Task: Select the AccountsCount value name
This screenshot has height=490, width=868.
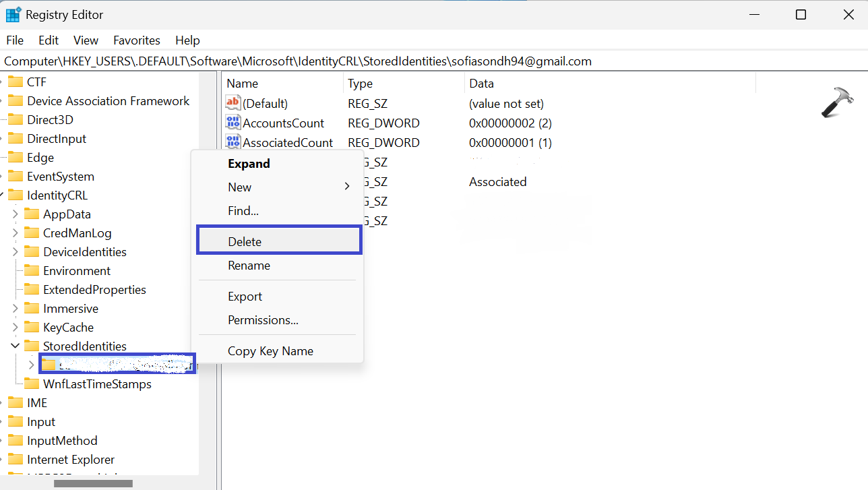Action: point(284,123)
